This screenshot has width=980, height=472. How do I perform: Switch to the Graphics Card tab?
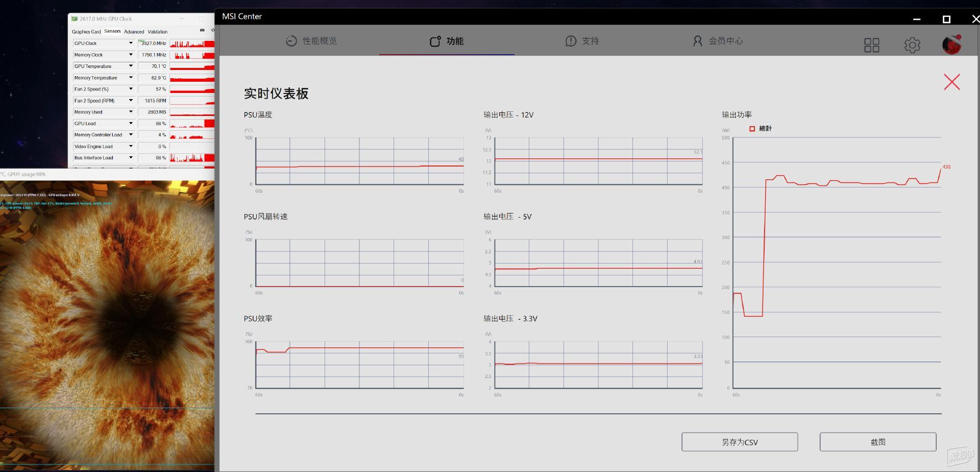pyautogui.click(x=86, y=32)
